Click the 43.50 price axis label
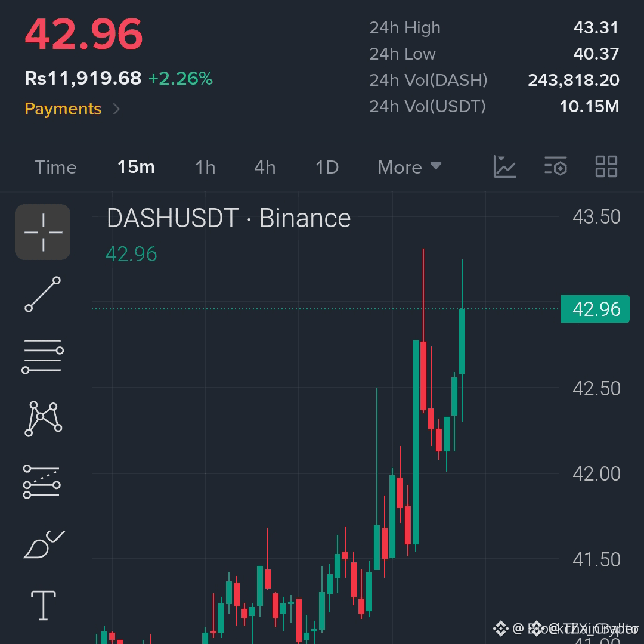The width and height of the screenshot is (644, 644). point(596,217)
